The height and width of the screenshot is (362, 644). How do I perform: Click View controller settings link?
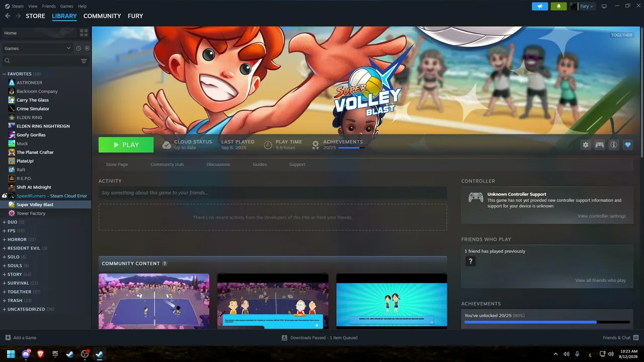coord(602,216)
